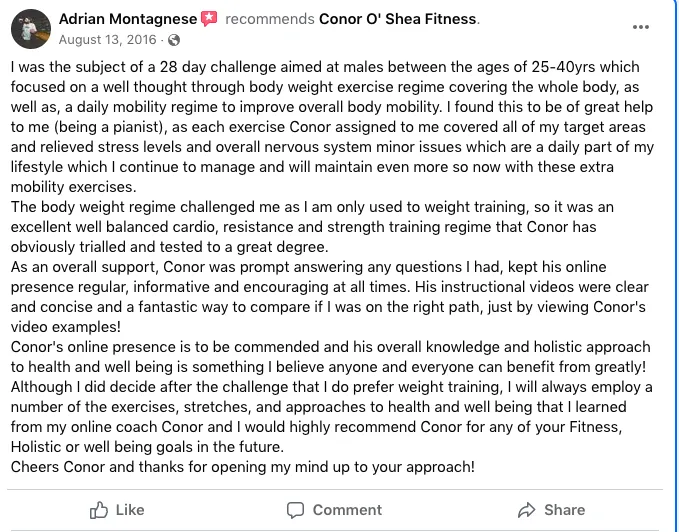Open the Conor O' Shea Fitness page

[x=398, y=19]
